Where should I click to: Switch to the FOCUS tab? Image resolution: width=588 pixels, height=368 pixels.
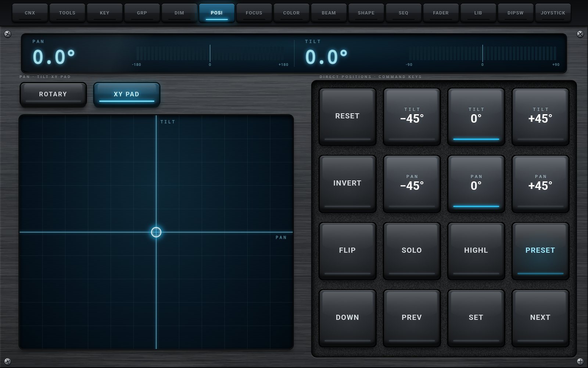click(x=254, y=13)
